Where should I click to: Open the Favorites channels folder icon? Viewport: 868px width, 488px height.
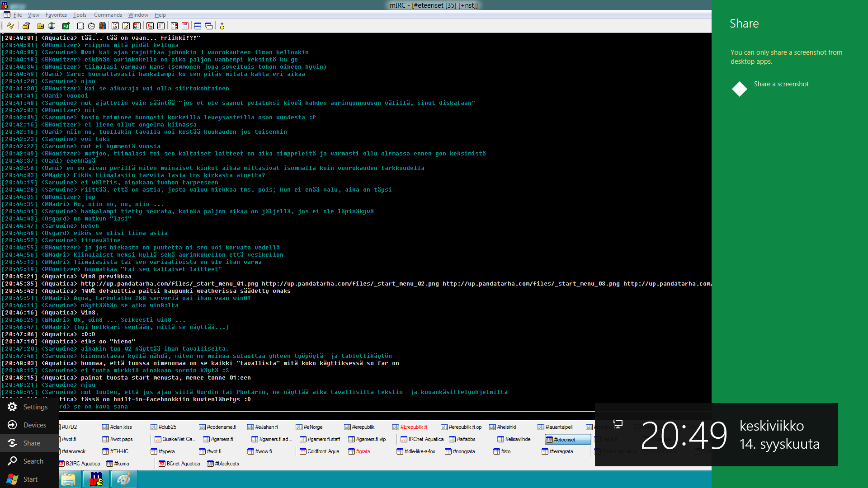click(41, 26)
